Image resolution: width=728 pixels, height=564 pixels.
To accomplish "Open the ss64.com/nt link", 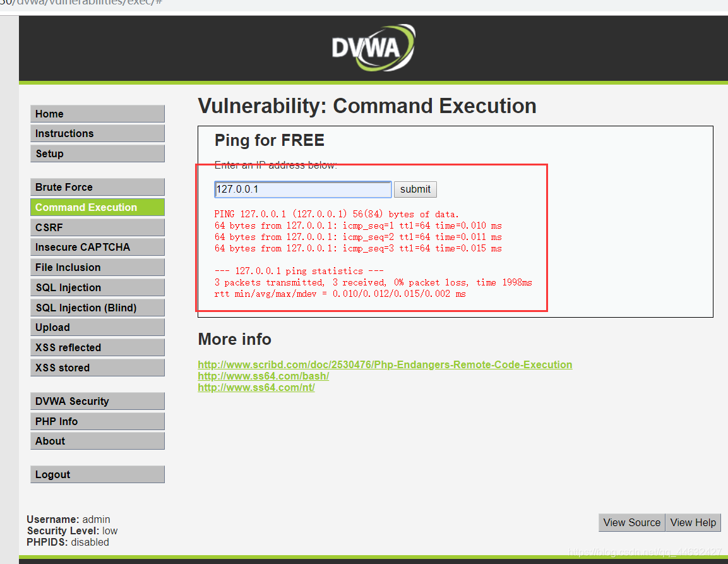I will [256, 387].
